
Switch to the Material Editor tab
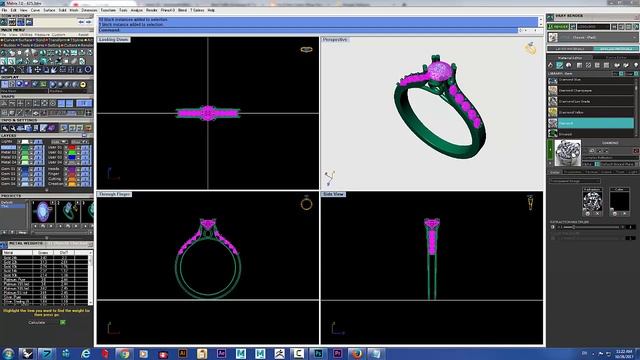570,58
